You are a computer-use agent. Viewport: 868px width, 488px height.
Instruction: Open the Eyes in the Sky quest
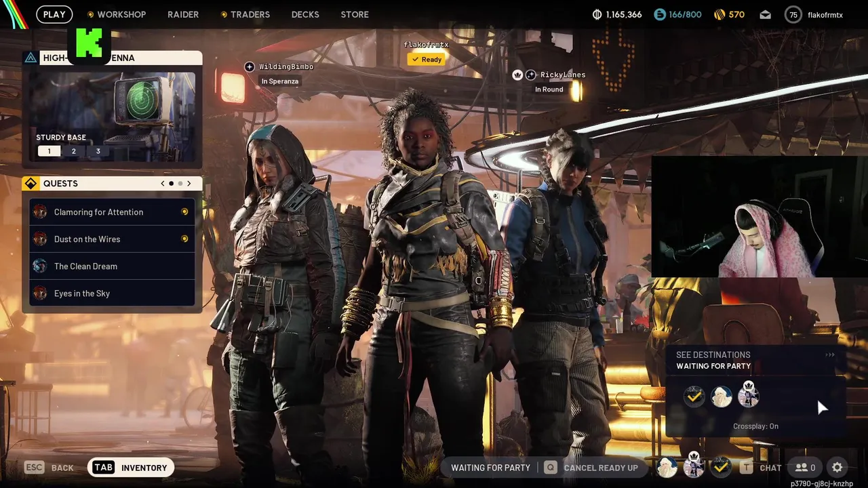click(112, 293)
